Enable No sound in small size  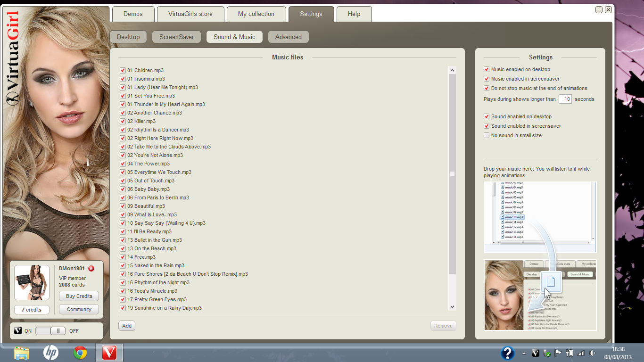coord(487,135)
